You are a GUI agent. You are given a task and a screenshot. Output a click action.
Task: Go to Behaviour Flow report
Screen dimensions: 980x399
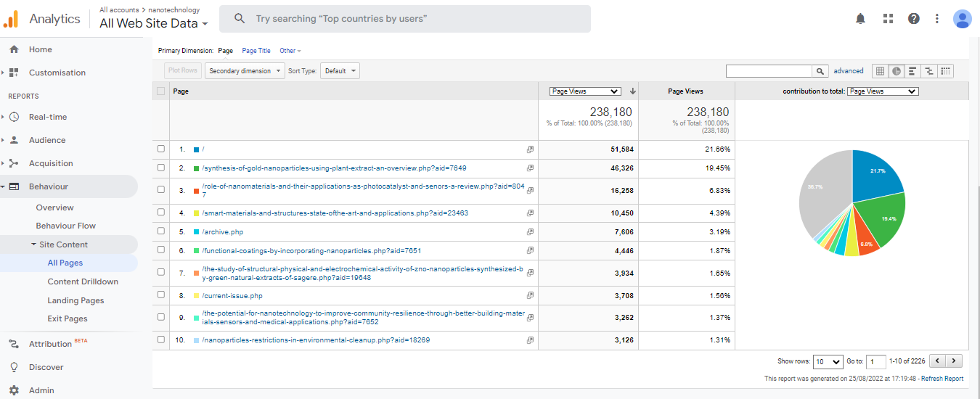66,226
